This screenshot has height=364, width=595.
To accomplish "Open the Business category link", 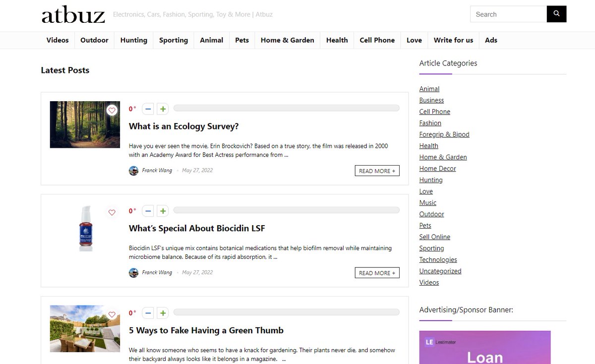I will point(431,100).
